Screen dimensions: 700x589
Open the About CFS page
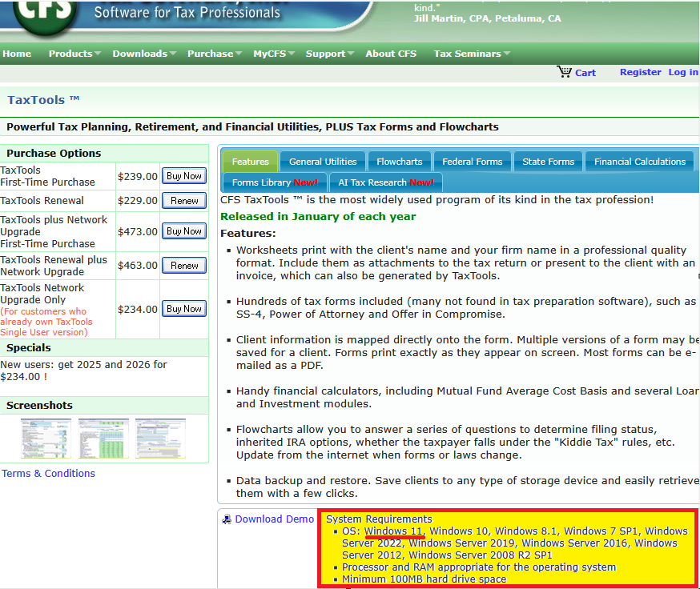coord(391,54)
